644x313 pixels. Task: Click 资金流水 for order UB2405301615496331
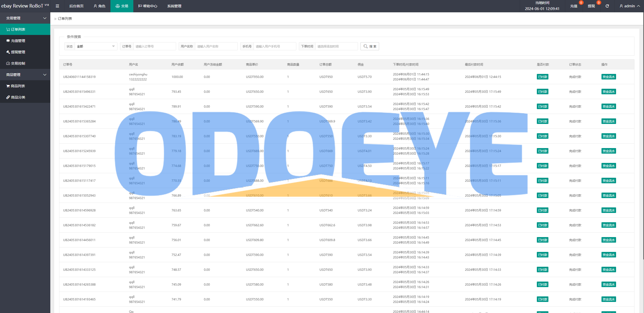[x=609, y=92]
